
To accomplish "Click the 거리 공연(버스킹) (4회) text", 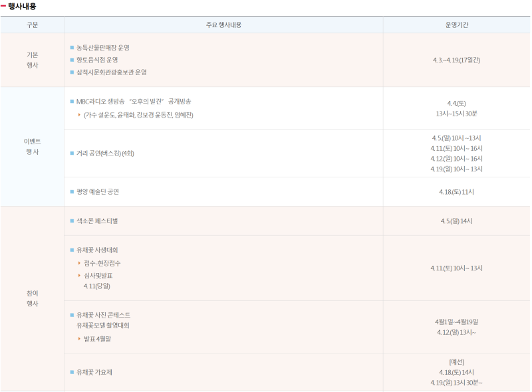I will pos(105,153).
